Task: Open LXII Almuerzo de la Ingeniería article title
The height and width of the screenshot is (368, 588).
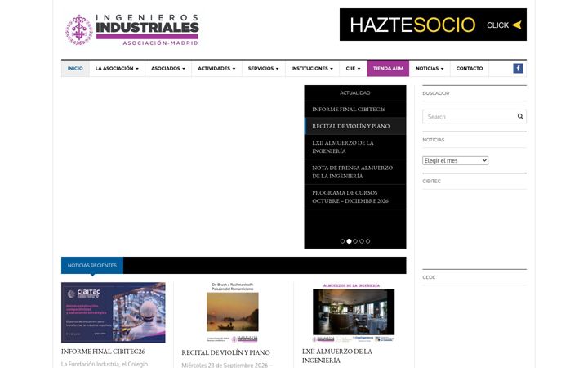Action: [337, 356]
